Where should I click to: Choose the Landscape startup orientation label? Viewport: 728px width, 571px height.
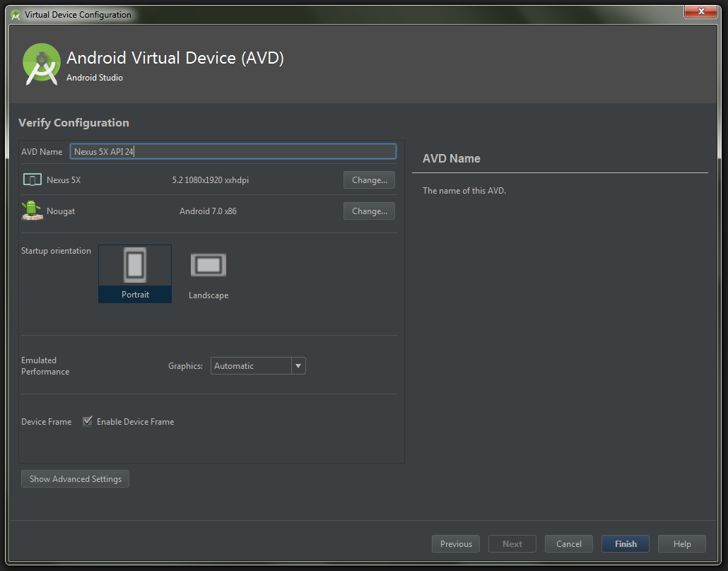pyautogui.click(x=209, y=295)
